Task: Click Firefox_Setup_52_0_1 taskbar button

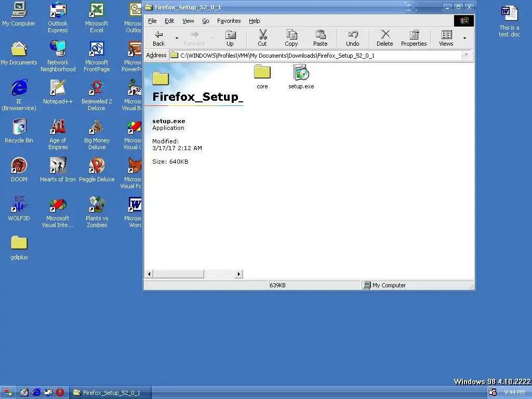Action: tap(111, 393)
